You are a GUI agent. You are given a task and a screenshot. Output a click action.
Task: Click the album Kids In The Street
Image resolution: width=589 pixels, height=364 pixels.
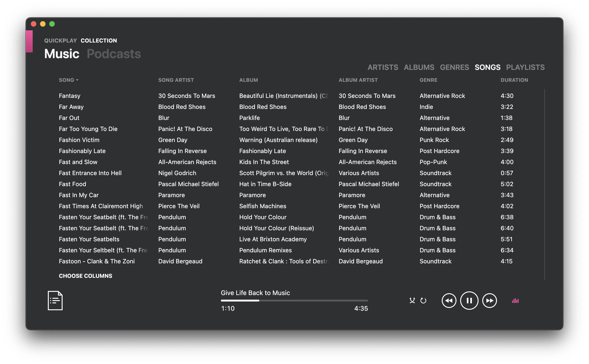264,162
